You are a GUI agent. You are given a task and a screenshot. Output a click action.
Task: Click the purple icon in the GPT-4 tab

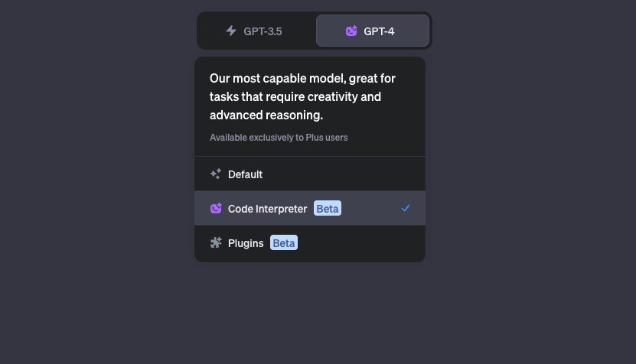(x=351, y=31)
